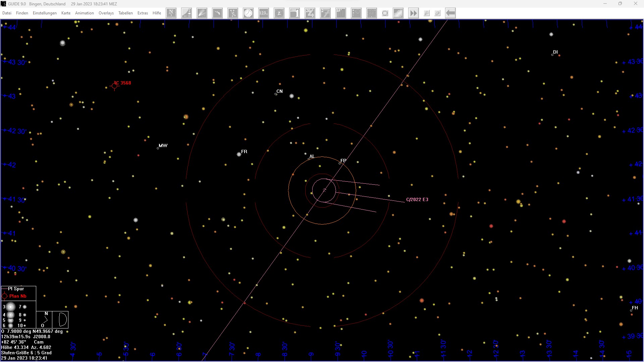The image size is (644, 362).
Task: Set the 20 degree field level 4 icon
Action: (x=310, y=13)
